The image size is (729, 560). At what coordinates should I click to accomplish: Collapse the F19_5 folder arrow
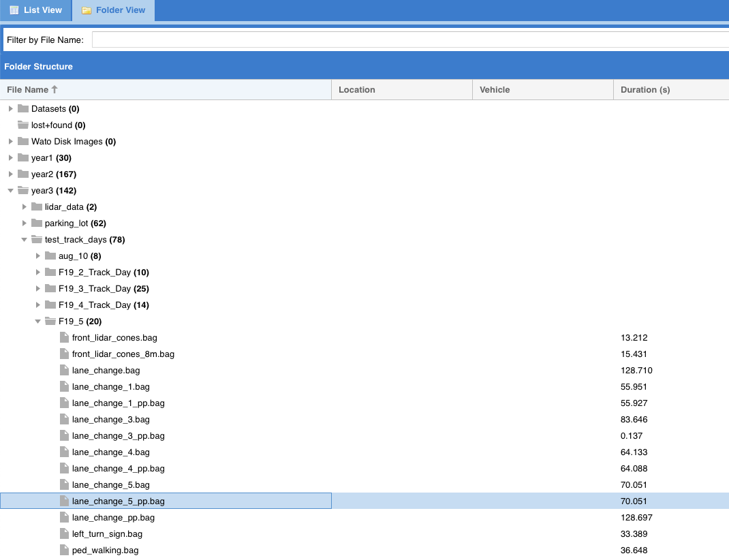click(38, 321)
